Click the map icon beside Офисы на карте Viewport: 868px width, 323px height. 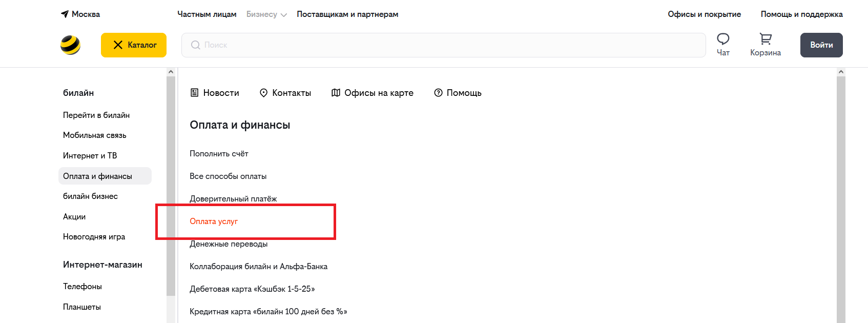tap(336, 93)
